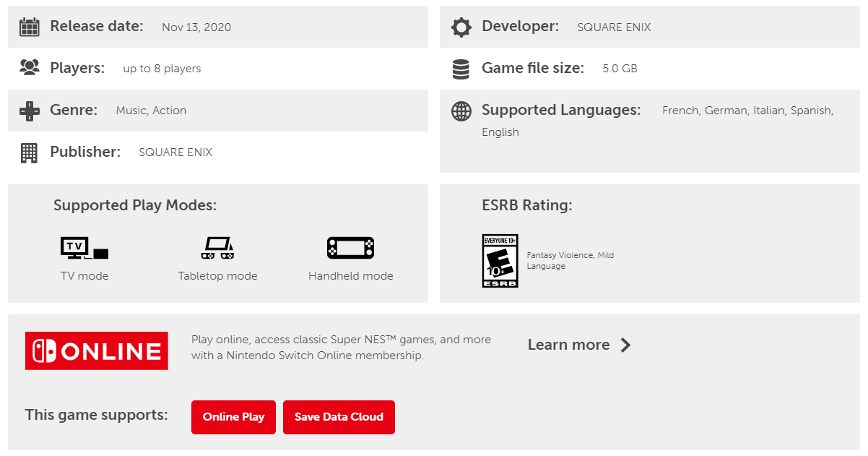Click the calendar icon beside Release date
The image size is (868, 456).
29,27
